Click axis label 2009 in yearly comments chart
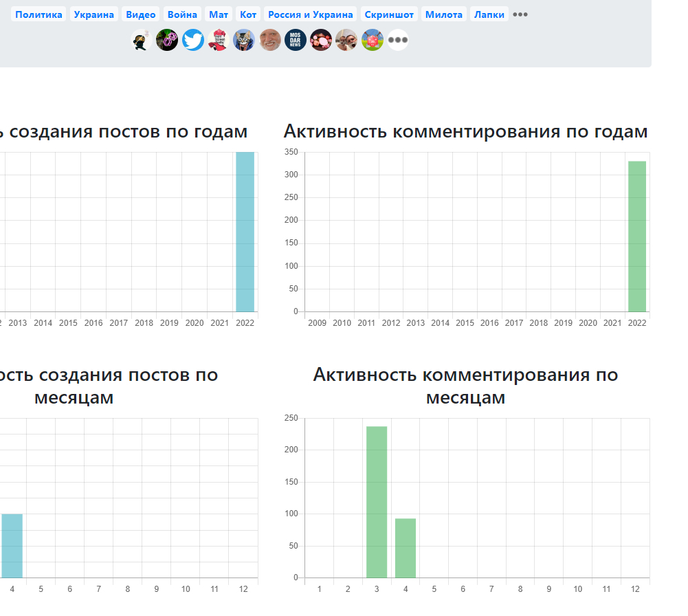This screenshot has width=688, height=616. (318, 323)
